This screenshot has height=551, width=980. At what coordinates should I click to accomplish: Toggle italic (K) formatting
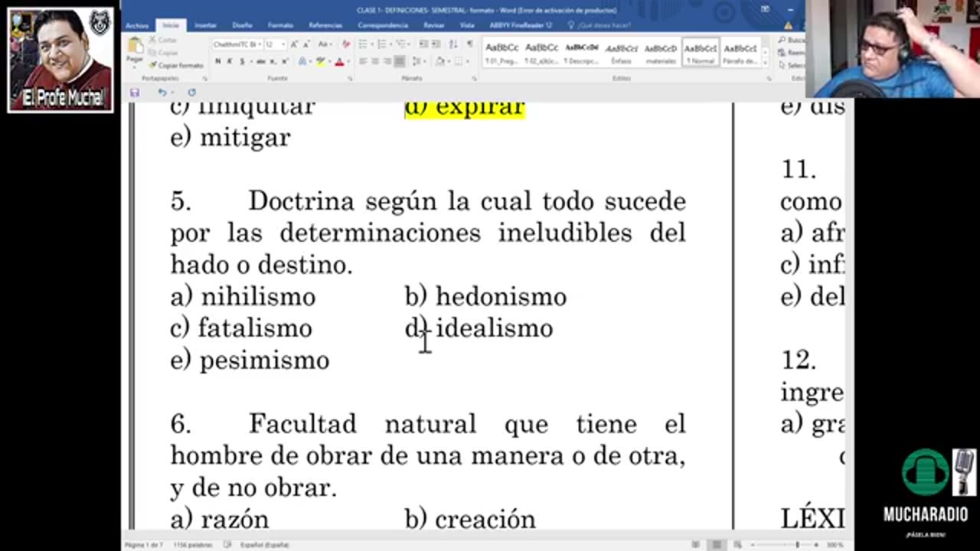[x=229, y=61]
